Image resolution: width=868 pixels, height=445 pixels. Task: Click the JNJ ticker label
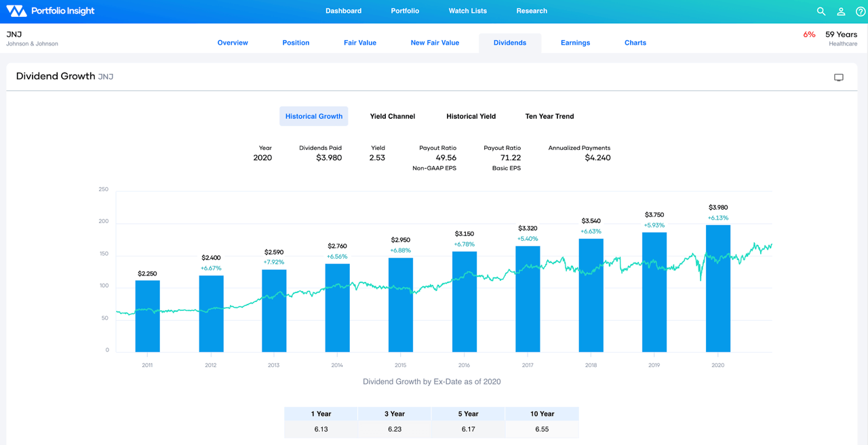(x=12, y=33)
